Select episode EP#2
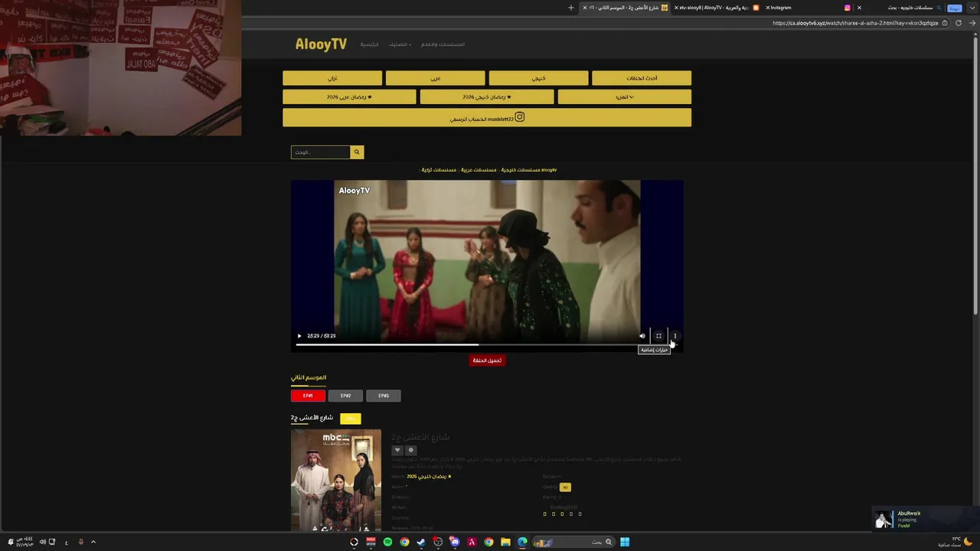 (x=345, y=396)
